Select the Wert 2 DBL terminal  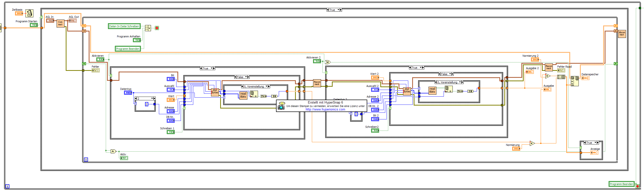375,78
